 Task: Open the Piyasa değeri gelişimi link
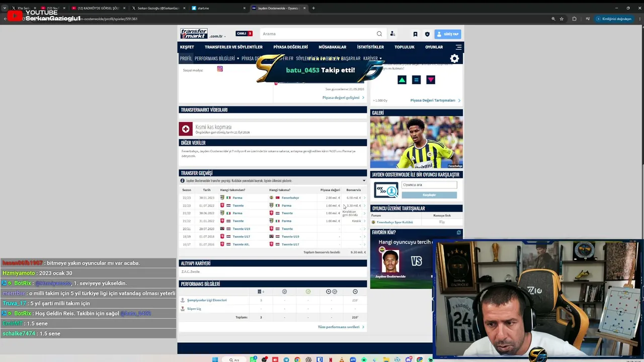tap(343, 98)
